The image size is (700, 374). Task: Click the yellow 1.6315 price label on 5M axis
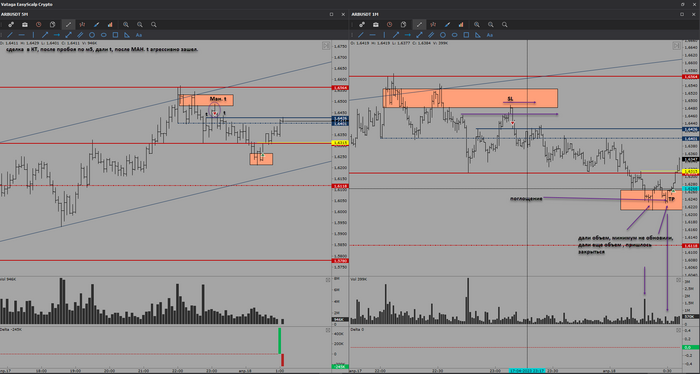340,143
